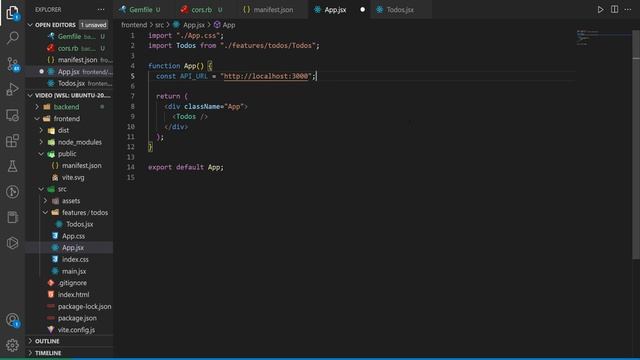Open the Run and Debug view
Screen dimensions: 640x360
12,89
